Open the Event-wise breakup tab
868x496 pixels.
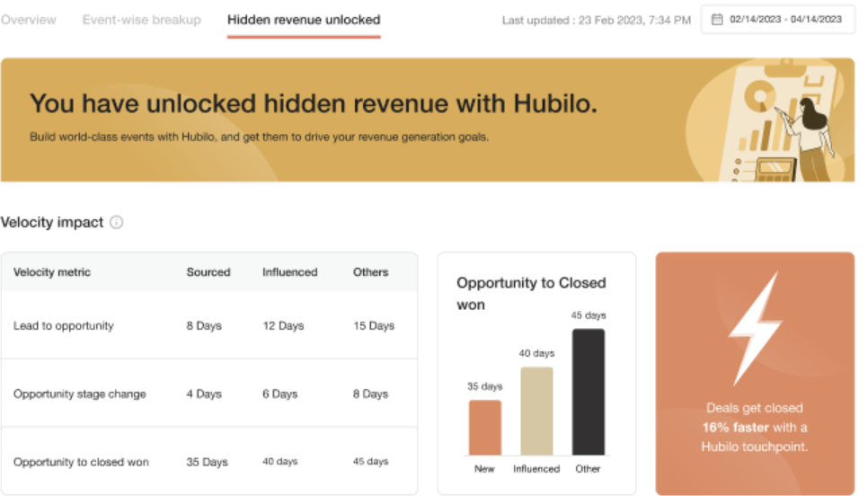click(142, 20)
